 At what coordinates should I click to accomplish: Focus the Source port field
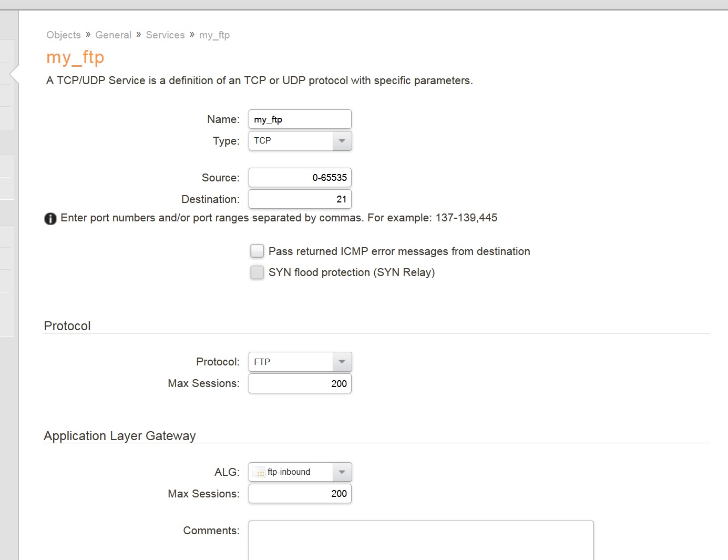[300, 178]
